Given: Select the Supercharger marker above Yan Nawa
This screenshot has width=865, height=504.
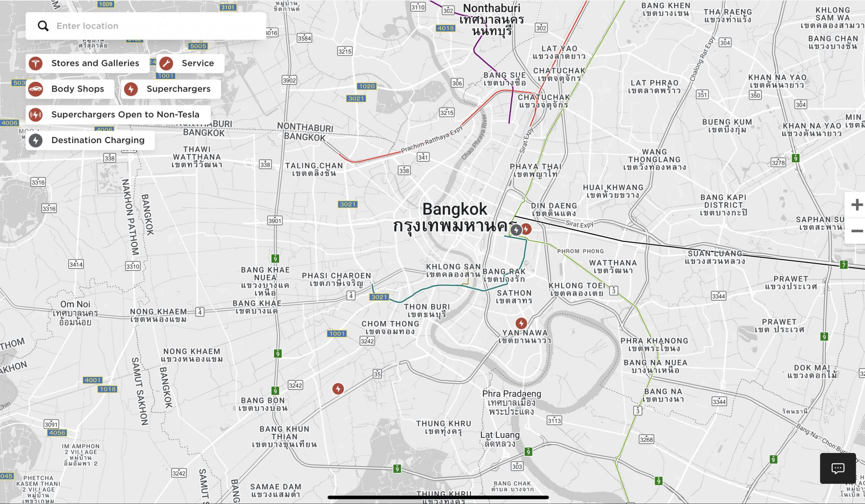Looking at the screenshot, I should click(x=521, y=323).
